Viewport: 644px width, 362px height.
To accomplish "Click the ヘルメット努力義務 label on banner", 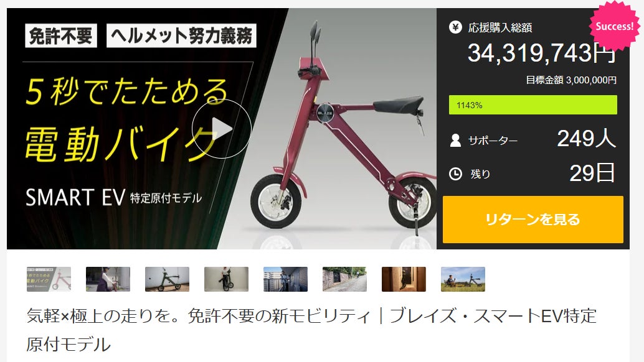I will pos(181,36).
